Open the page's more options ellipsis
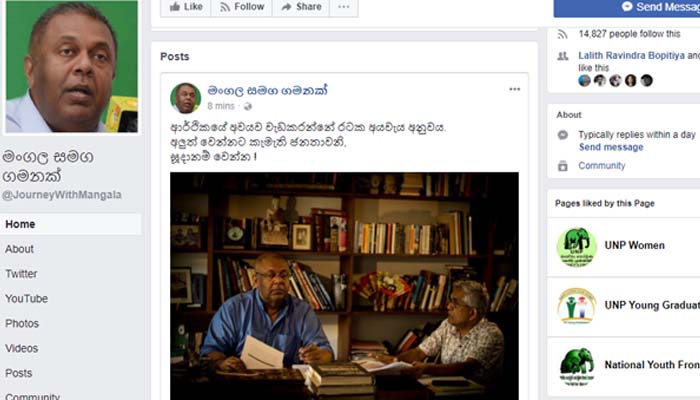700x400 pixels. click(x=344, y=7)
